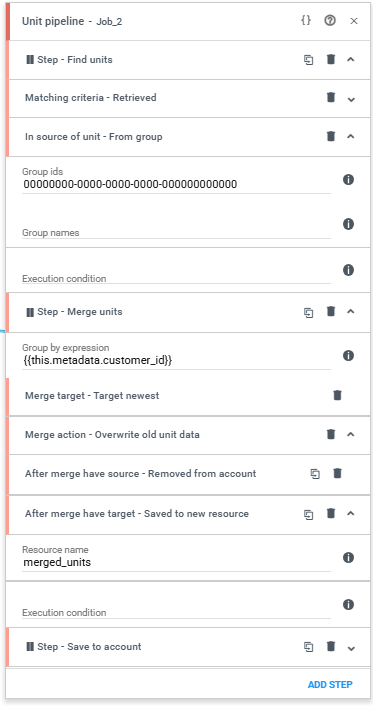
Task: Collapse In source of unit section
Action: [352, 136]
